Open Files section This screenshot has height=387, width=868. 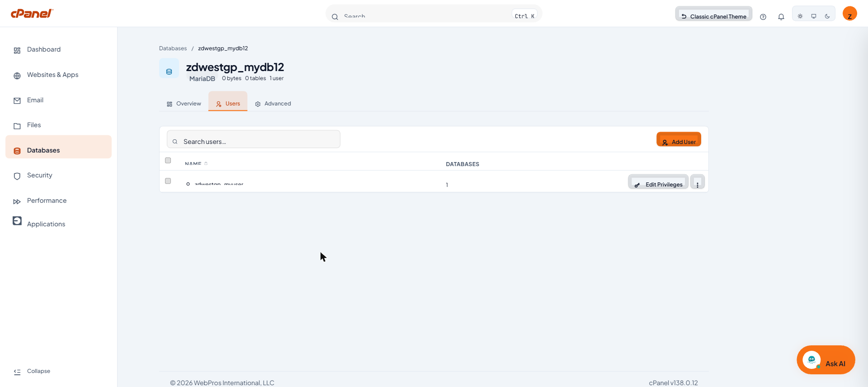click(58, 125)
